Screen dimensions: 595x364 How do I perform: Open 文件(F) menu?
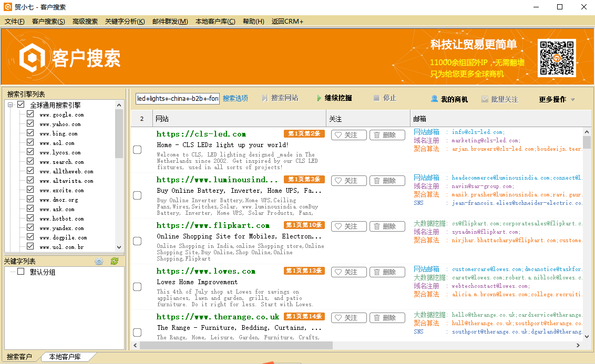click(x=14, y=21)
